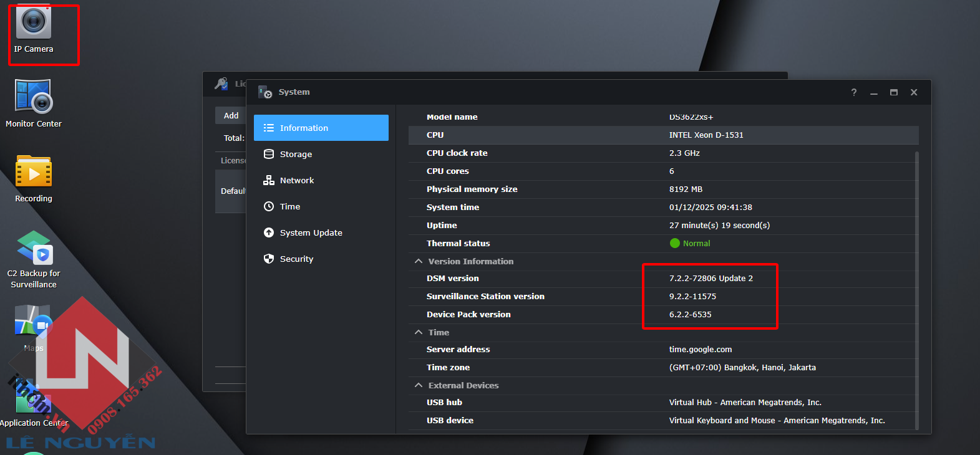Click the System time label
Screen dimensions: 980x455
[453, 207]
